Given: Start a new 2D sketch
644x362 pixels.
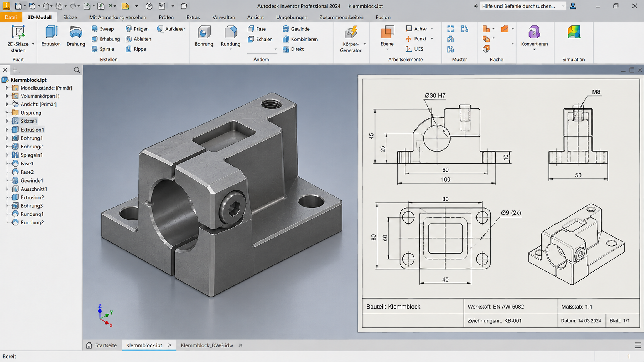Looking at the screenshot, I should pyautogui.click(x=18, y=38).
